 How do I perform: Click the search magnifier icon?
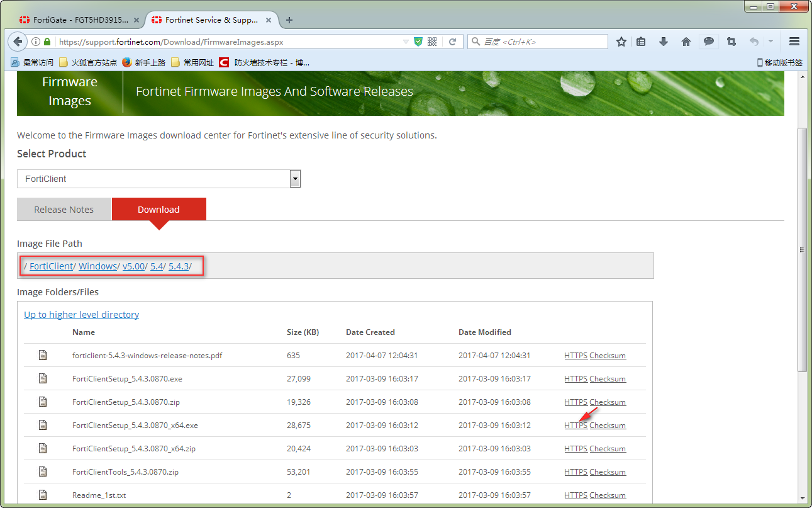click(476, 42)
